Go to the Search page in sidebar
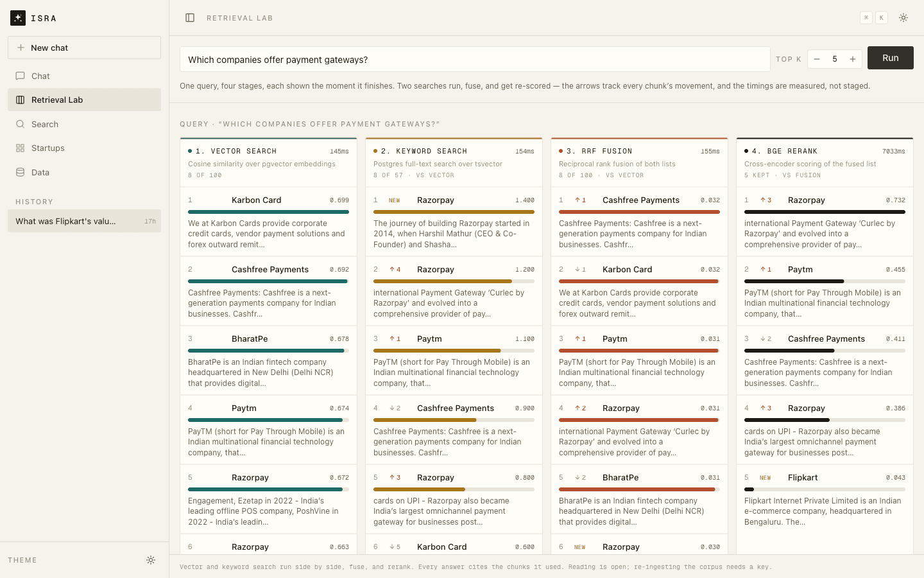924x578 pixels. click(x=84, y=124)
